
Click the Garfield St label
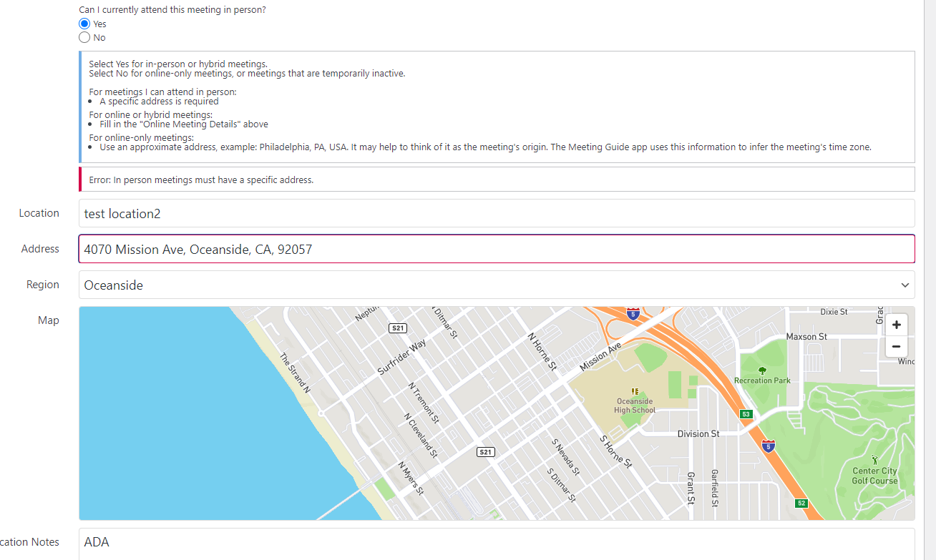pos(714,488)
